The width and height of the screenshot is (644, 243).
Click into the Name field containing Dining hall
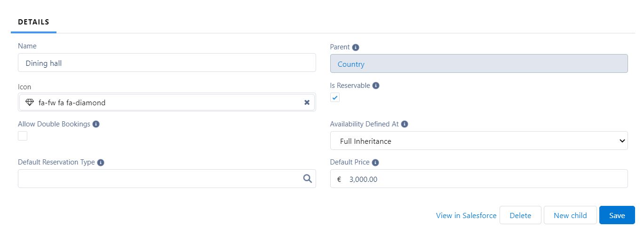coord(167,63)
